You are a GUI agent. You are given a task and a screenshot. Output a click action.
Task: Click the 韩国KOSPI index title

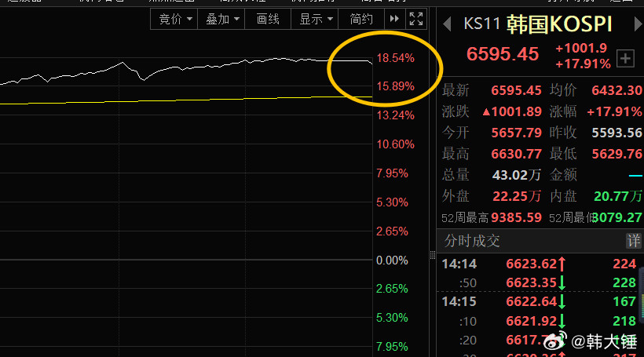click(x=559, y=24)
